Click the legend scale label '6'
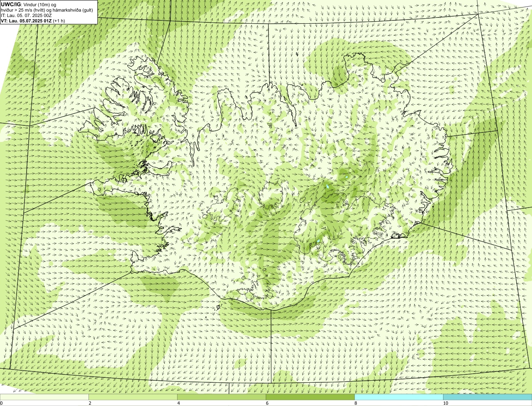Screen dimensions: 532x406 pos(267,403)
